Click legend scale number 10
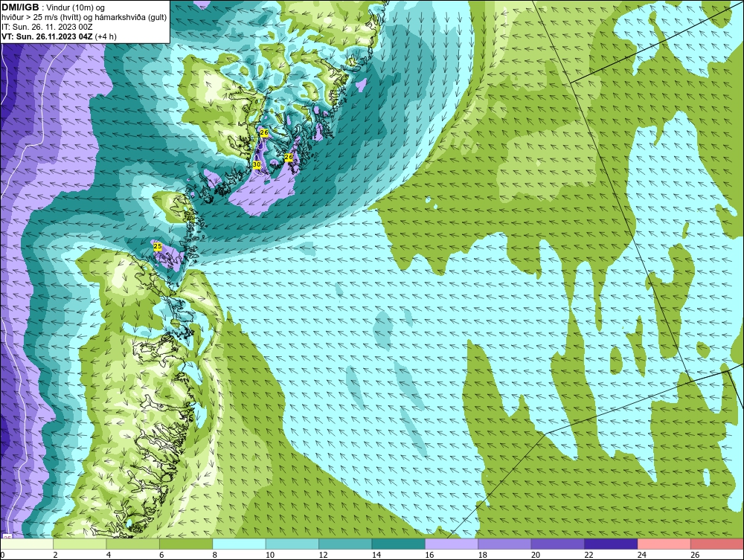The height and width of the screenshot is (560, 744). [270, 555]
